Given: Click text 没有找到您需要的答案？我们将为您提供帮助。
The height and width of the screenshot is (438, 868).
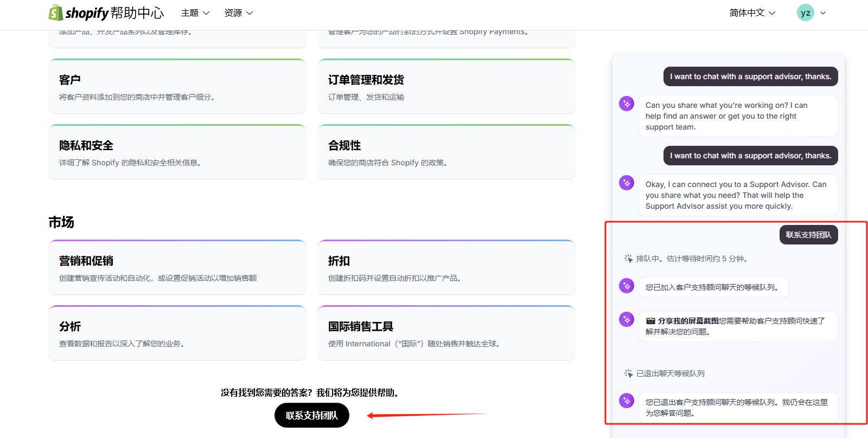Looking at the screenshot, I should [x=311, y=392].
